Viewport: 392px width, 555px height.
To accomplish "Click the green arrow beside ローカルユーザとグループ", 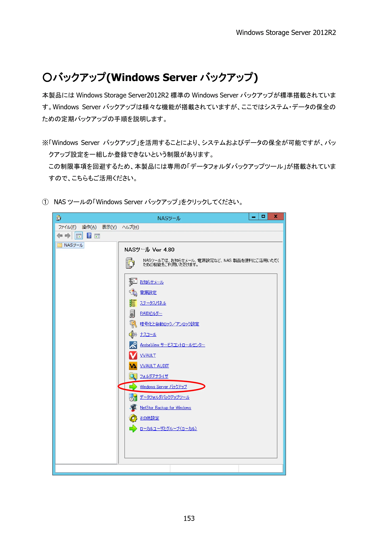I will (x=133, y=429).
